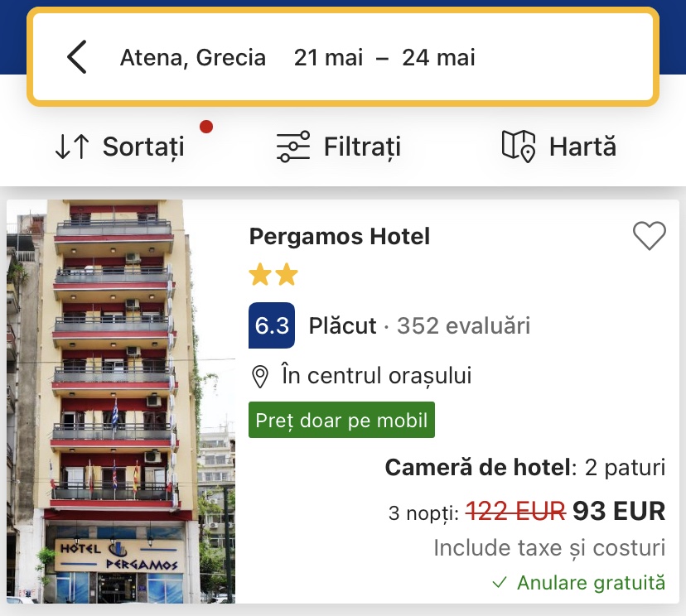Click the location pin near 'În centrul orașului'
The height and width of the screenshot is (616, 686).
pyautogui.click(x=260, y=377)
